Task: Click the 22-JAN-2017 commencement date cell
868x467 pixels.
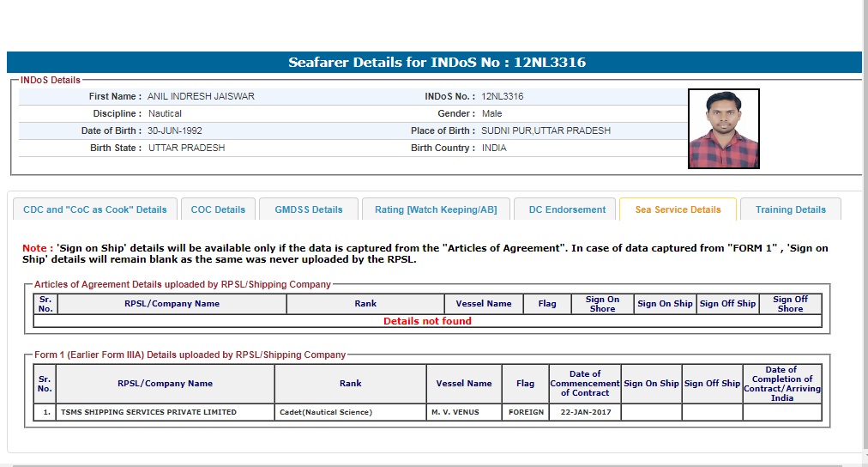Action: tap(585, 412)
